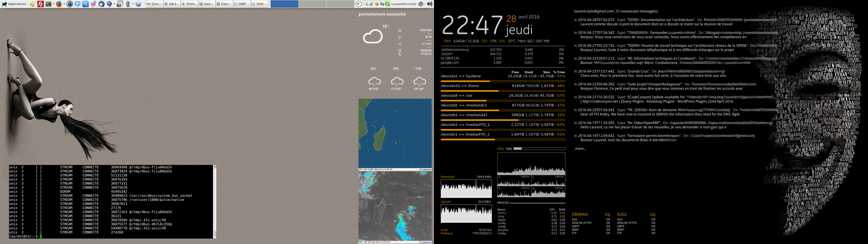
Task: Click the CPU 16% load bar
Action: click(539, 149)
